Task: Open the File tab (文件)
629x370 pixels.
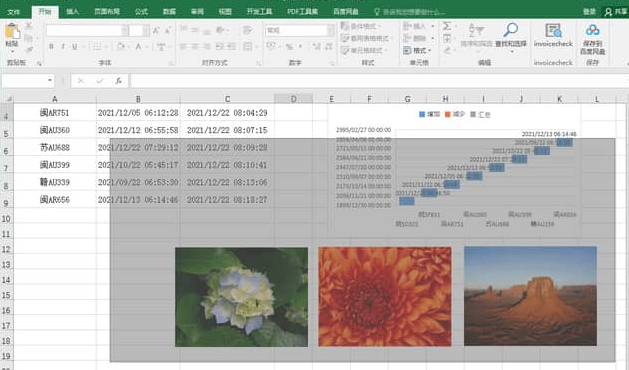Action: [14, 12]
